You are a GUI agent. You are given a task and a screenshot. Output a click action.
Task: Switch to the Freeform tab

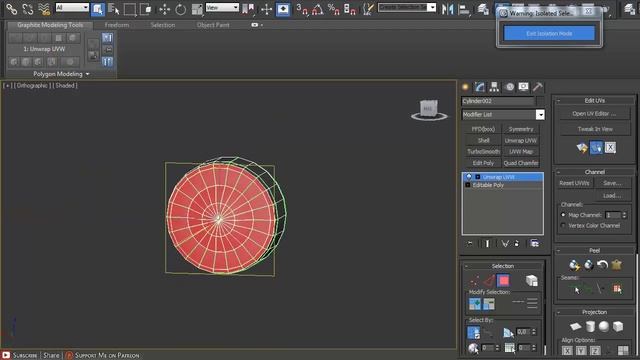117,25
